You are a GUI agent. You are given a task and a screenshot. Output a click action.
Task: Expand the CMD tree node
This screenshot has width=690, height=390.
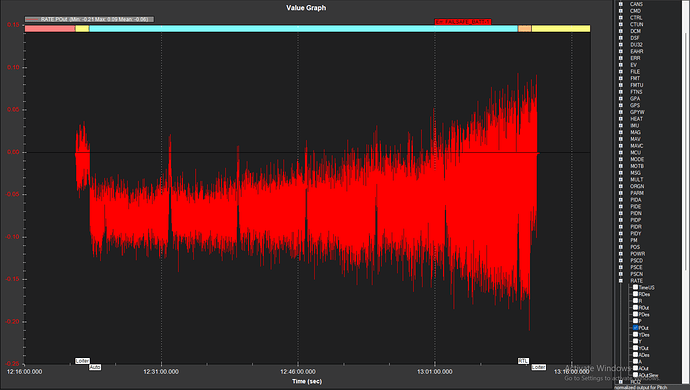621,11
